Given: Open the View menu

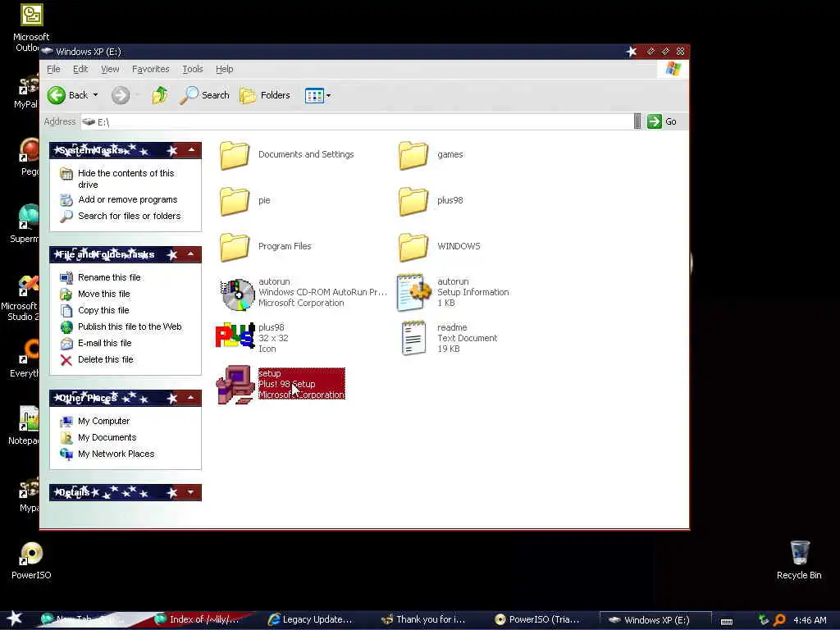Looking at the screenshot, I should [x=110, y=69].
